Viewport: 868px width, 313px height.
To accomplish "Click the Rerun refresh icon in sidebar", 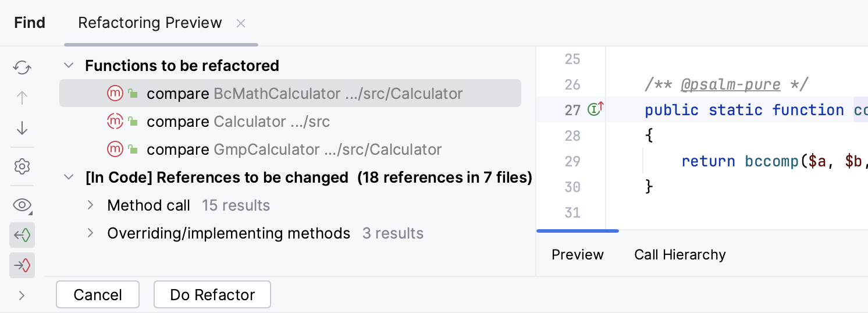I will [22, 67].
